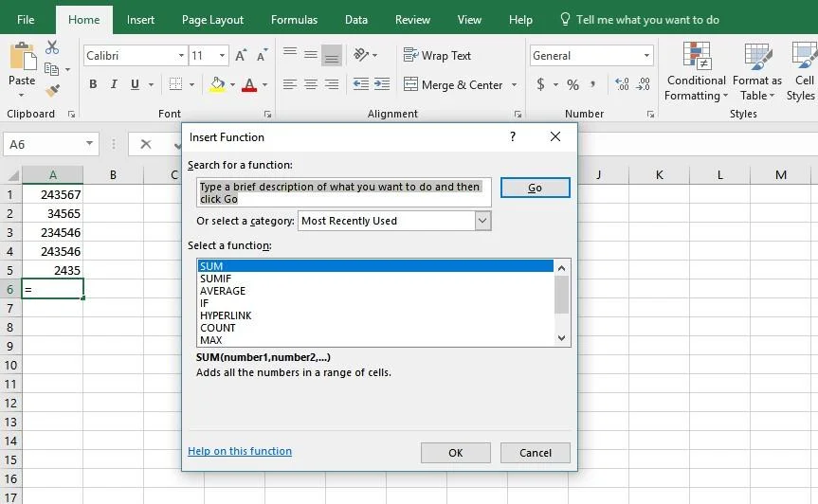This screenshot has width=818, height=504.
Task: Apply Comma Style format
Action: tap(593, 84)
